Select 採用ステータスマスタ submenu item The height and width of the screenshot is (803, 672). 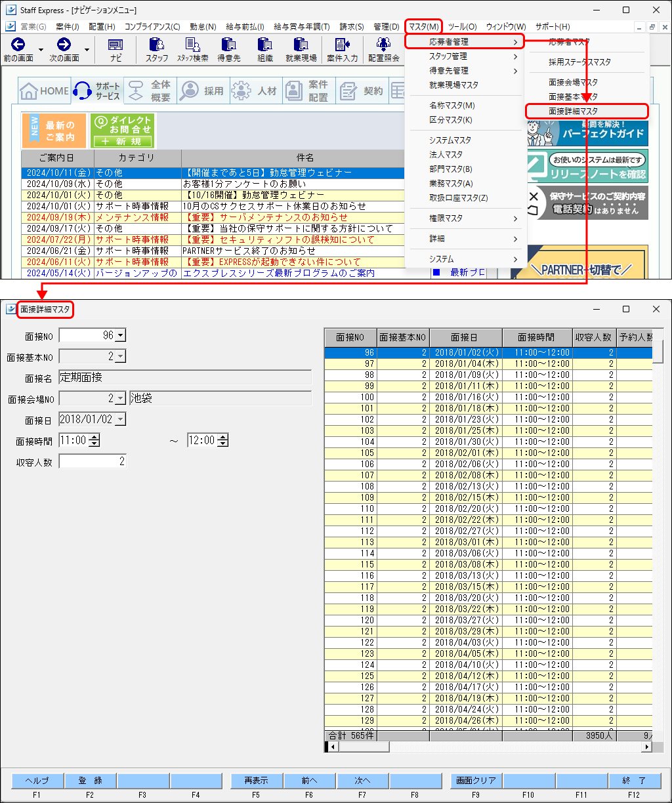587,62
